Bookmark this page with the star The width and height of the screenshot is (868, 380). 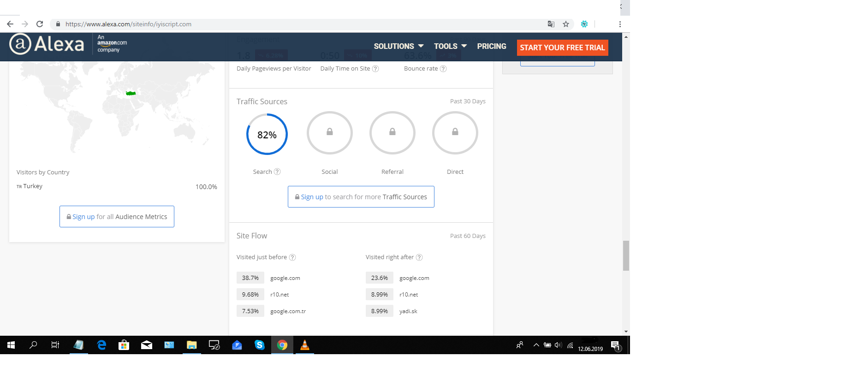(x=566, y=24)
